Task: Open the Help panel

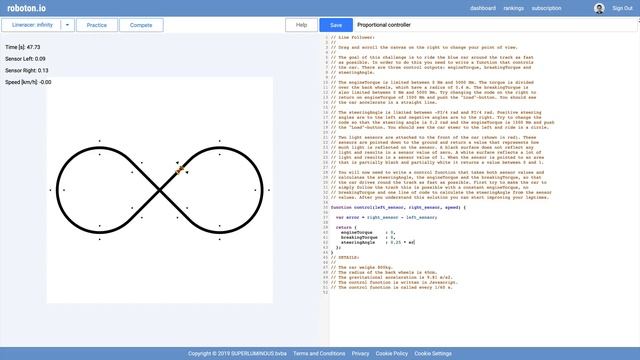Action: (x=301, y=25)
